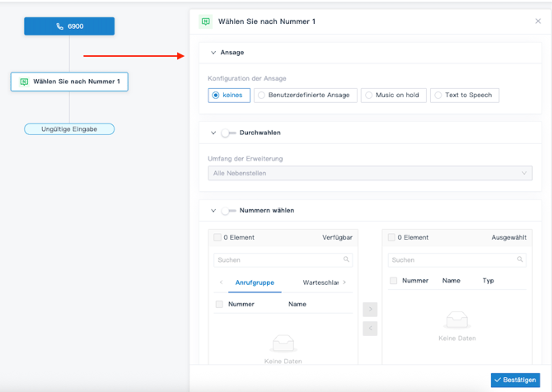Enable the Durchwahlen toggle switch
Image resolution: width=552 pixels, height=392 pixels.
[227, 133]
